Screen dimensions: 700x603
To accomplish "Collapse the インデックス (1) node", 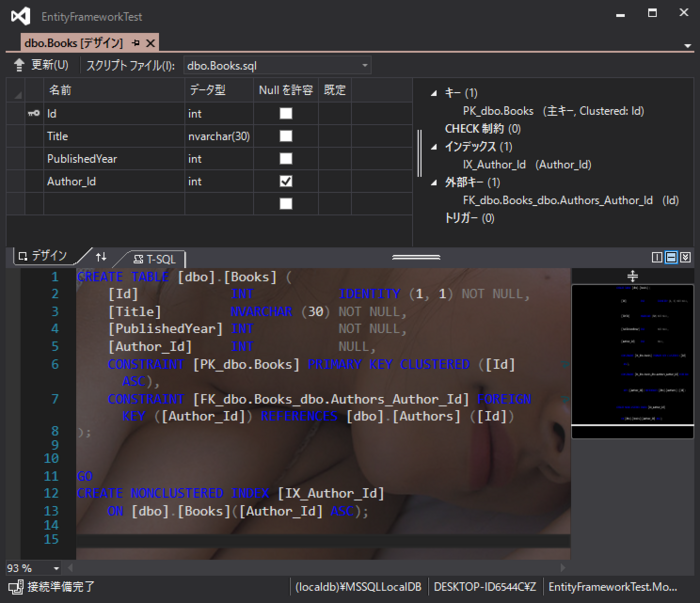I will pyautogui.click(x=434, y=147).
